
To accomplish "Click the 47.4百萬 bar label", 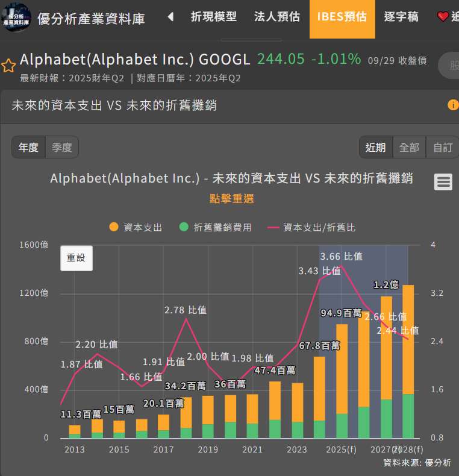I will (275, 371).
